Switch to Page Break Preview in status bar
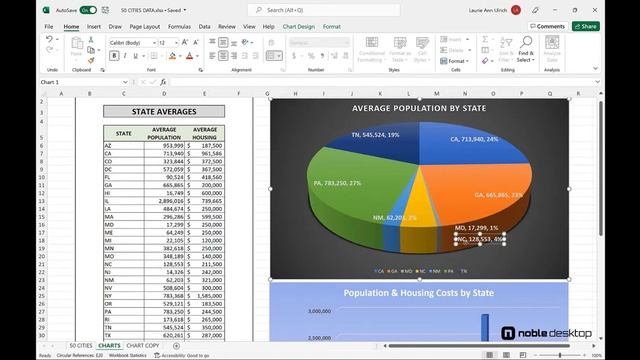640x360 pixels. tap(523, 355)
